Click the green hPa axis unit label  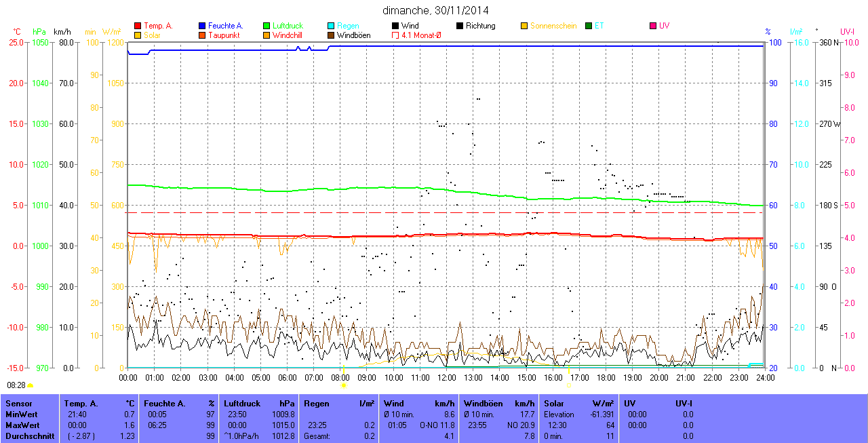(39, 31)
